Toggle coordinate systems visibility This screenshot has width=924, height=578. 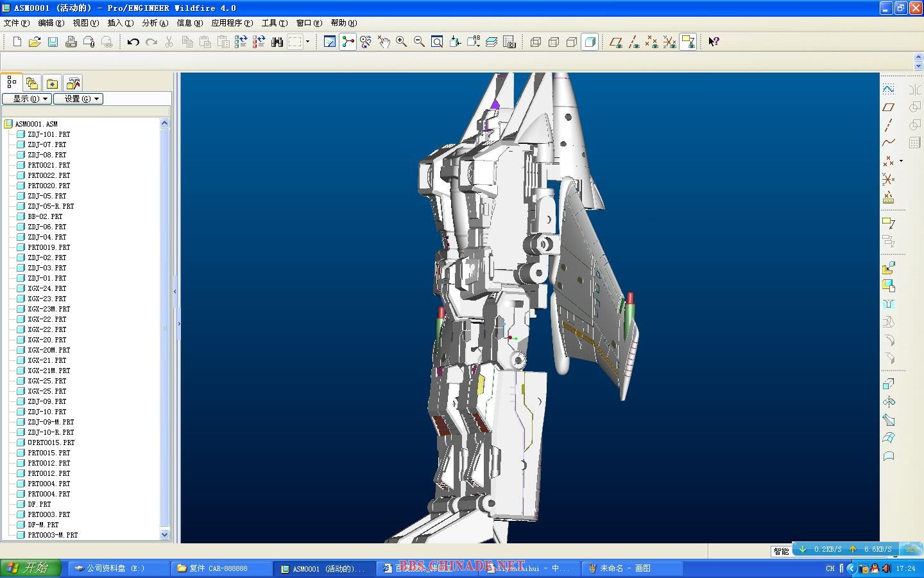coord(670,42)
